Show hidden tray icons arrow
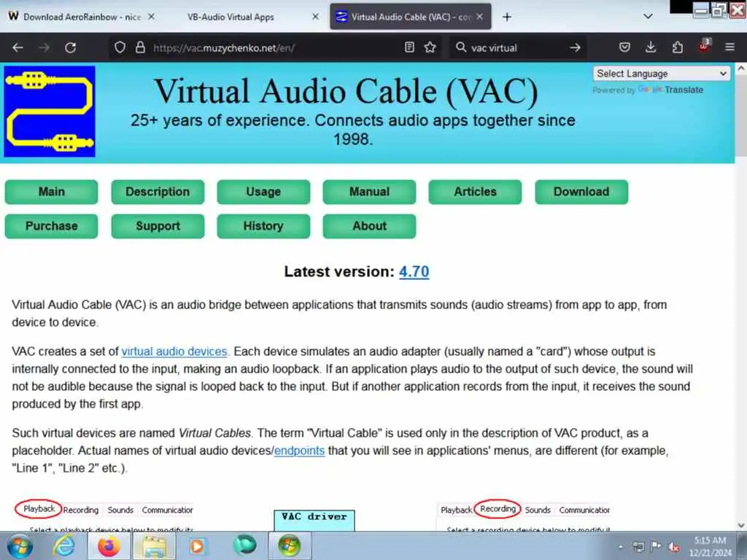 coord(621,547)
